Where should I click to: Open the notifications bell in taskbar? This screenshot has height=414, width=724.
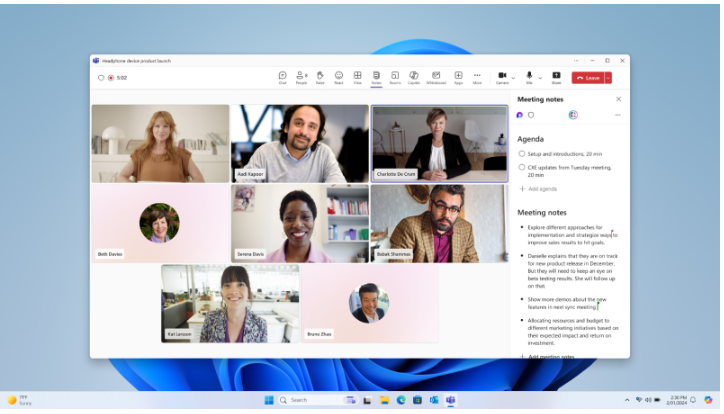(x=693, y=400)
